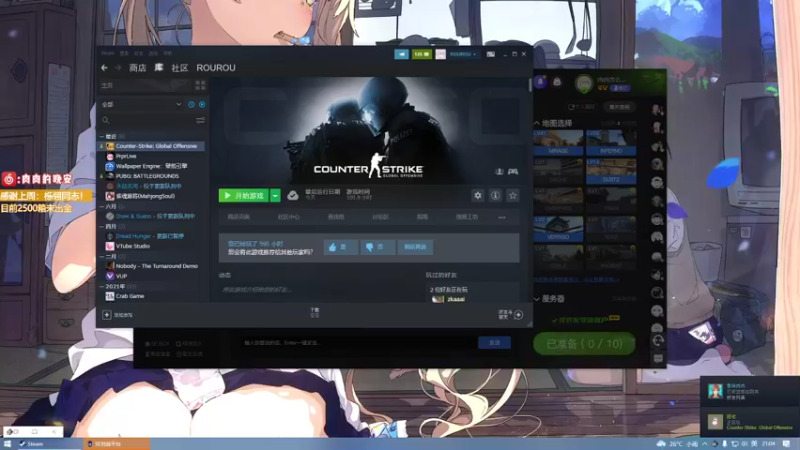
Task: Click the chat message input in platform window
Action: click(359, 343)
